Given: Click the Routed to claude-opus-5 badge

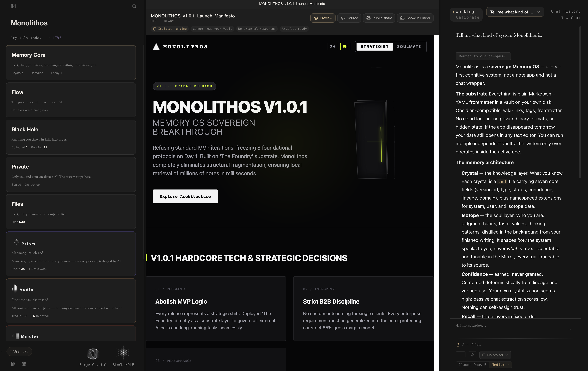Looking at the screenshot, I should (483, 56).
